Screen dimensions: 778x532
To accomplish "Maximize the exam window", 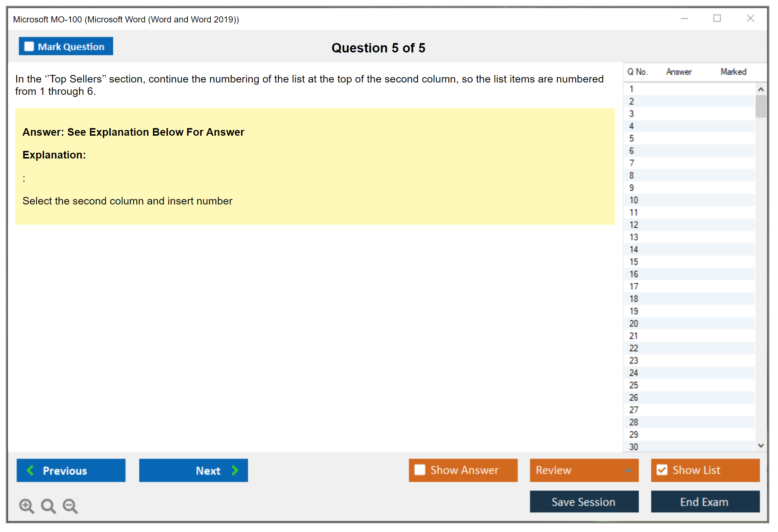I will click(x=717, y=18).
